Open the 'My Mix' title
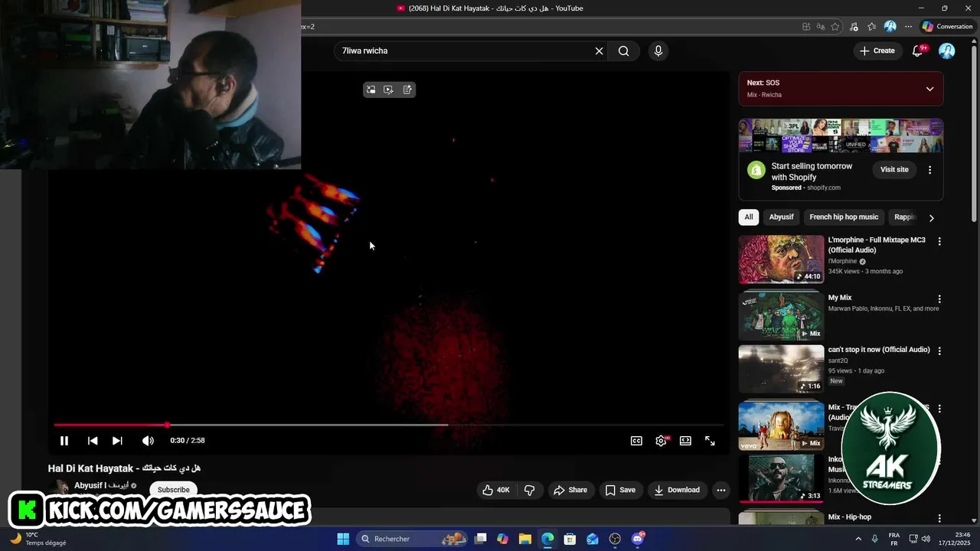 pos(840,298)
